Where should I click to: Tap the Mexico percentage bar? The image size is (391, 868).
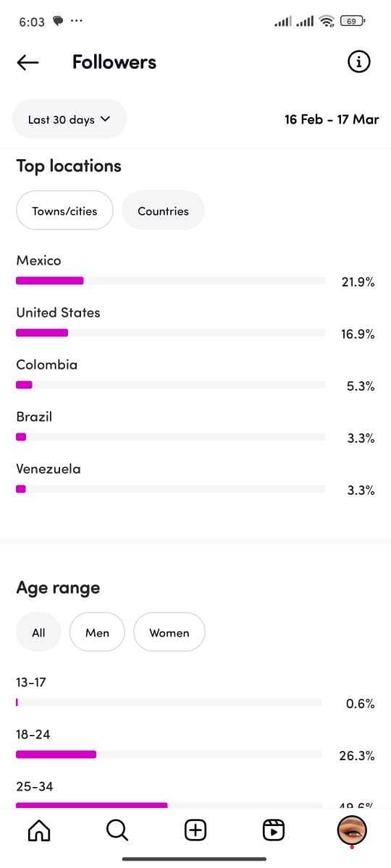coord(170,281)
